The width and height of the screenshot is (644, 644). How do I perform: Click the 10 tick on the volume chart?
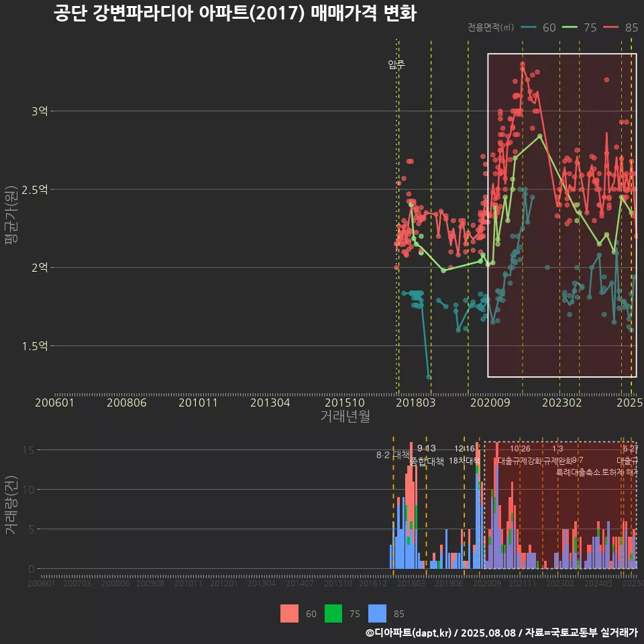pos(29,490)
